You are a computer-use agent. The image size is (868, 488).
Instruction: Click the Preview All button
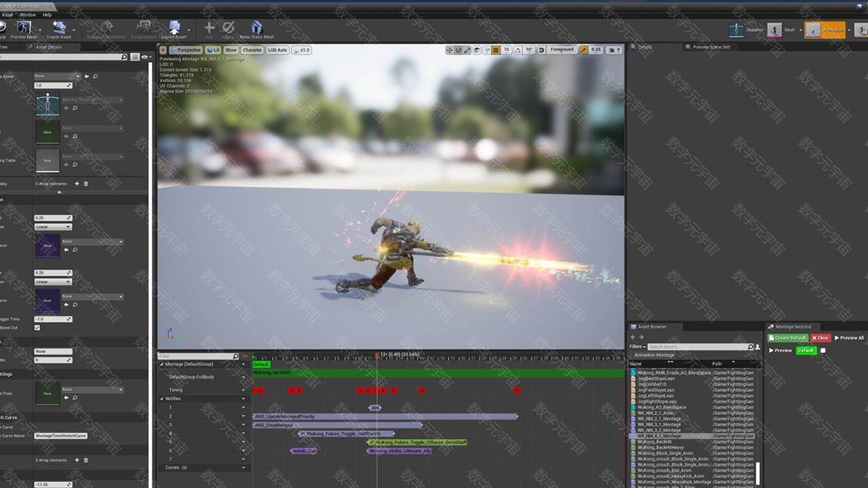coord(849,338)
